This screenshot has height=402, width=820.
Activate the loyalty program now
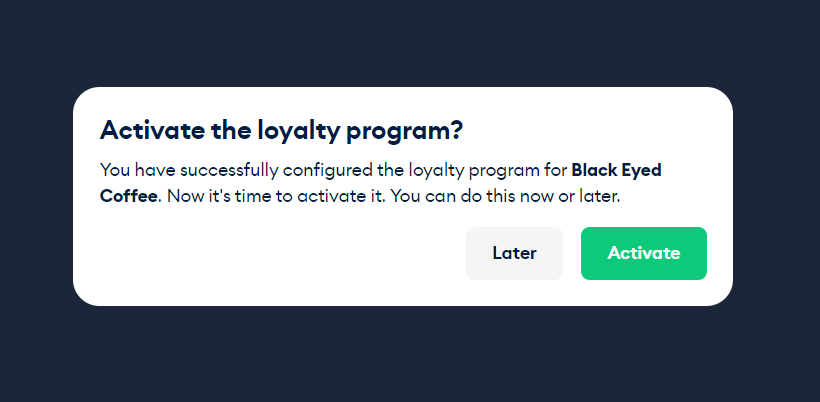point(644,253)
